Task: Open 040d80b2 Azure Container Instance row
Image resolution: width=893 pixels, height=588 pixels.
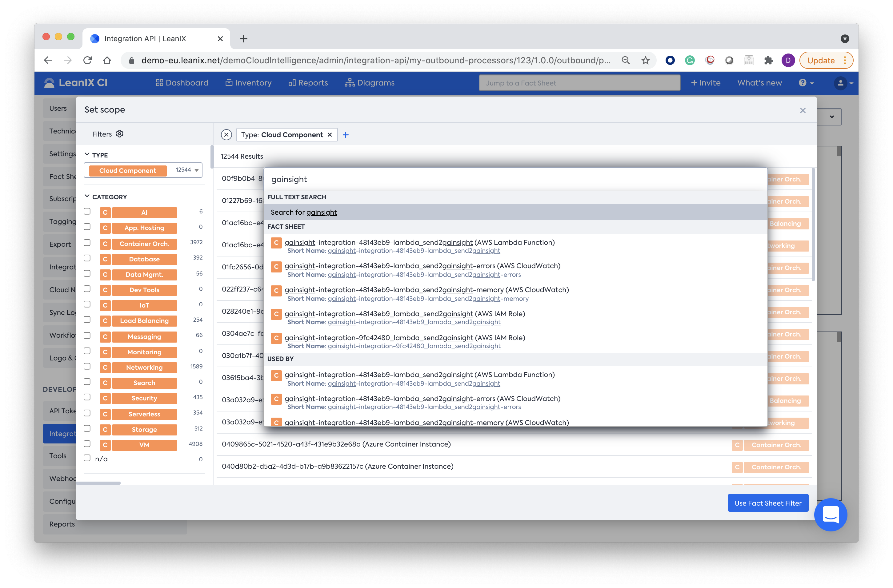Action: [514, 466]
